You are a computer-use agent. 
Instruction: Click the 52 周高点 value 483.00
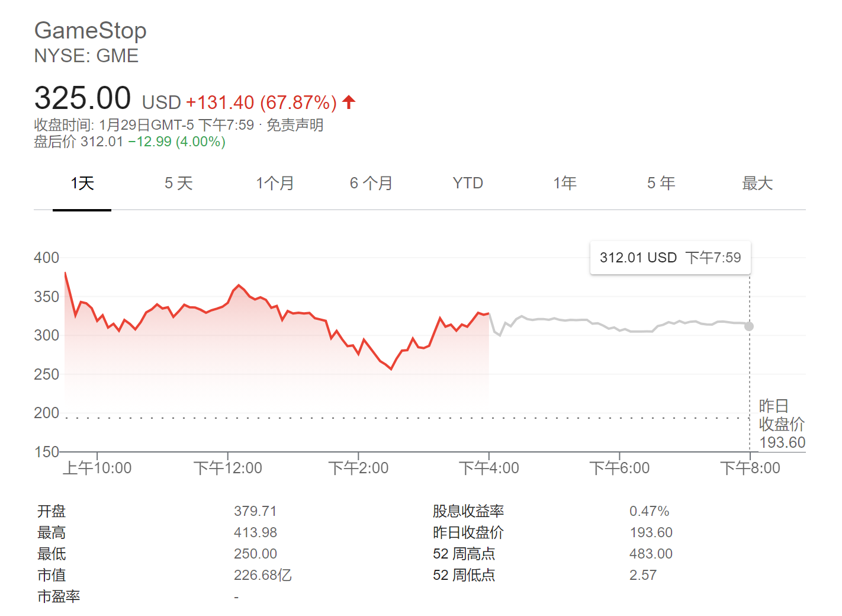651,554
